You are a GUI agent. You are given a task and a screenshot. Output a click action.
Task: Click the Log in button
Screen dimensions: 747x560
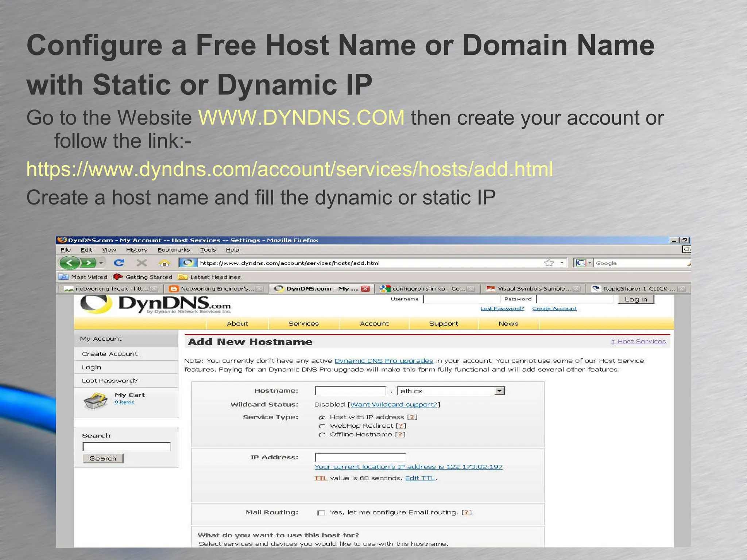pyautogui.click(x=636, y=299)
